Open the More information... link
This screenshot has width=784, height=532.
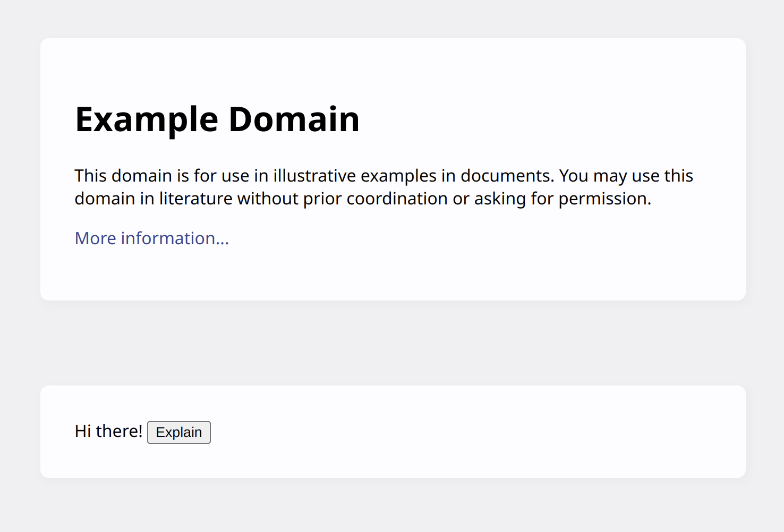pyautogui.click(x=151, y=238)
